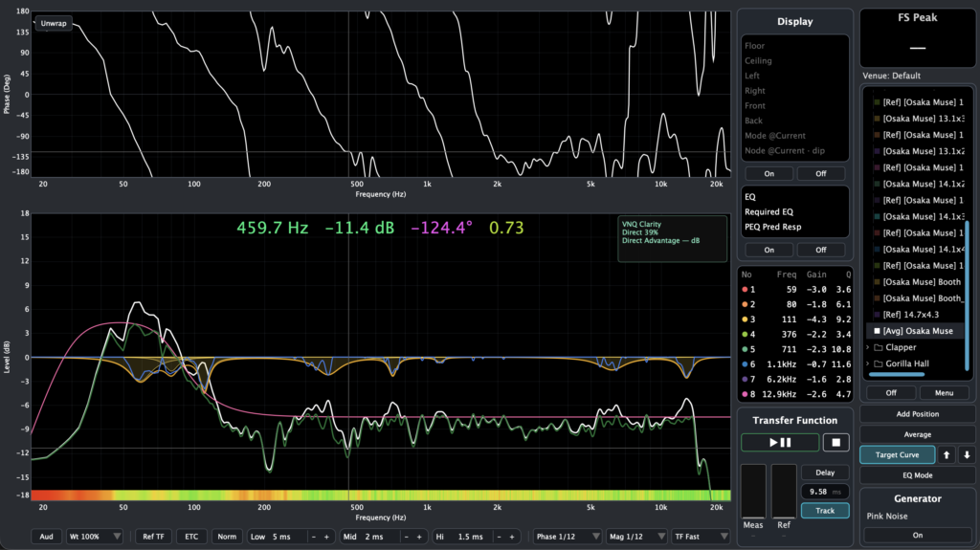Decrease the Low window with minus
The height and width of the screenshot is (550, 980).
coord(313,537)
